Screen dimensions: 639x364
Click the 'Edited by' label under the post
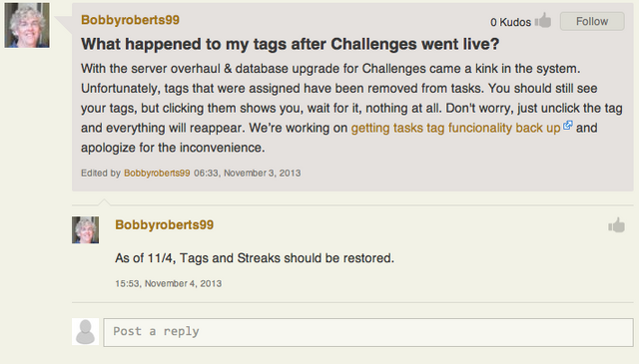(x=101, y=174)
